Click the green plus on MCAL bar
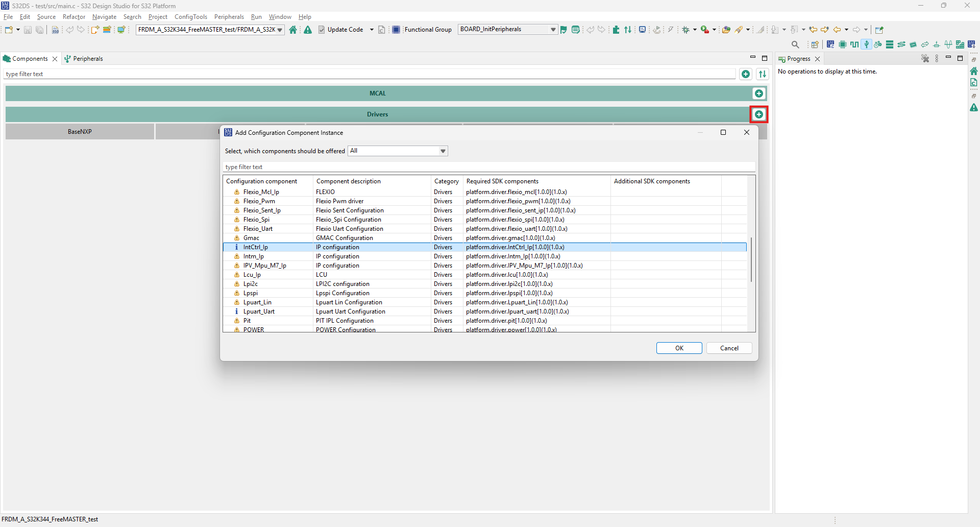The height and width of the screenshot is (527, 980). pos(759,93)
